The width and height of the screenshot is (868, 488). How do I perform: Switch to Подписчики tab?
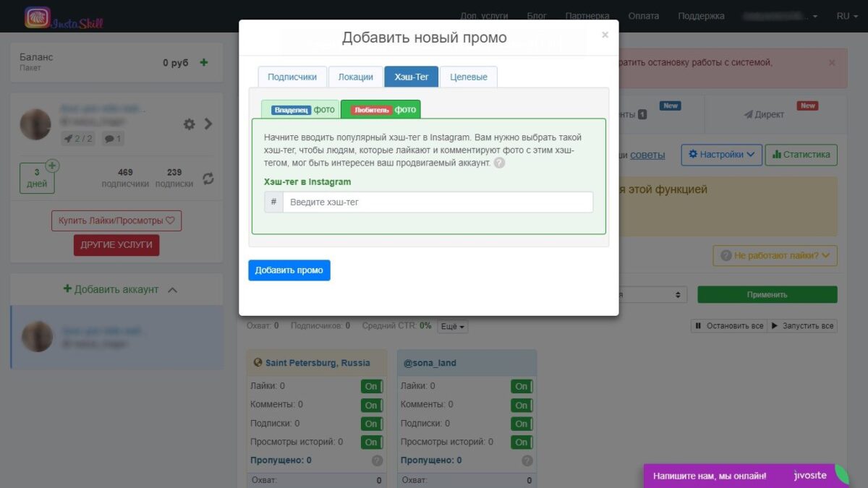coord(292,77)
